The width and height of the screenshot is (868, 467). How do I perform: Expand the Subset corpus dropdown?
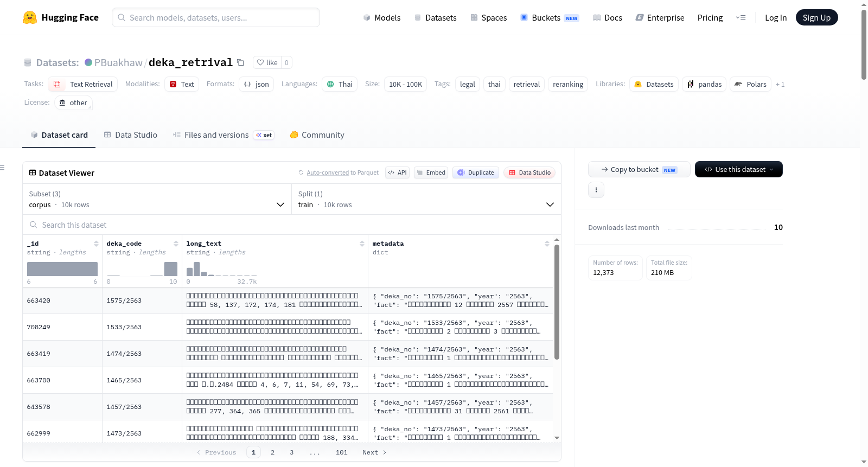(157, 199)
